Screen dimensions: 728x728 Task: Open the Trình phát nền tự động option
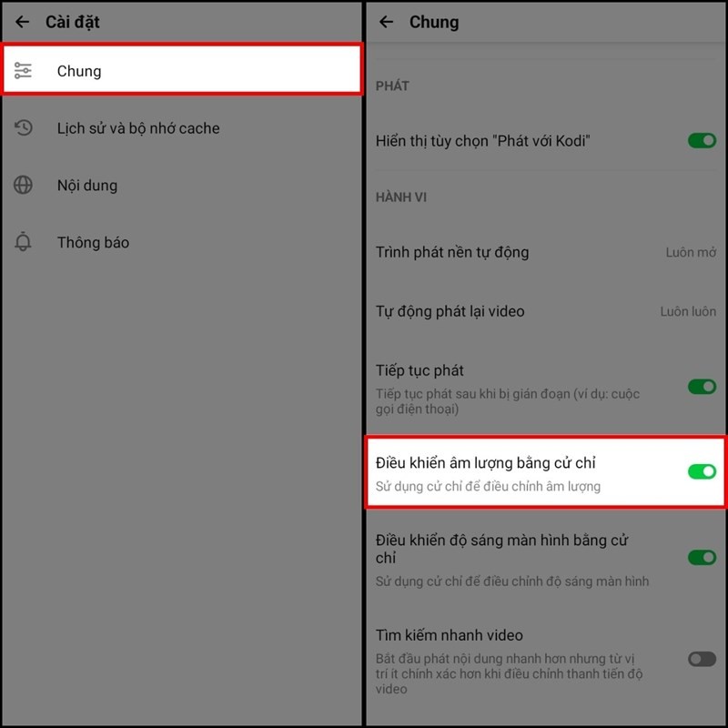[x=545, y=252]
